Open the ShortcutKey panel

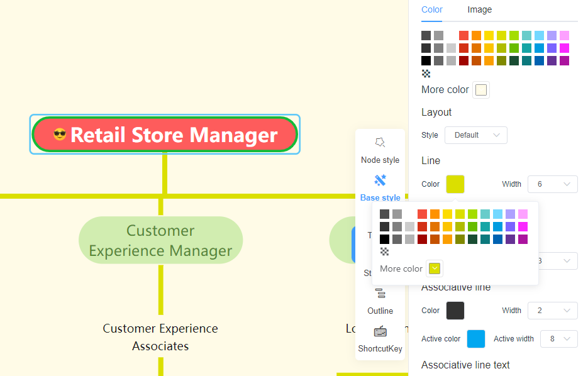[x=380, y=340]
